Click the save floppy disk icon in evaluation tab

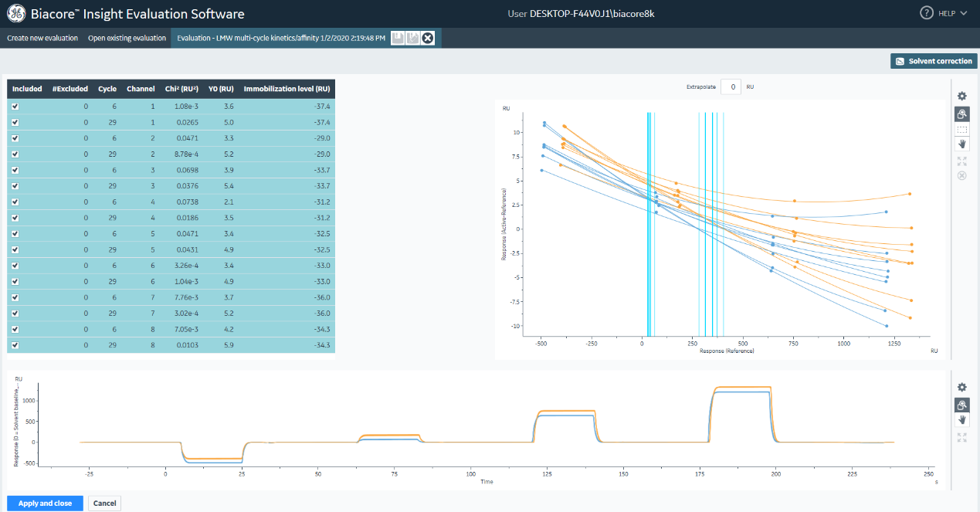pyautogui.click(x=398, y=38)
